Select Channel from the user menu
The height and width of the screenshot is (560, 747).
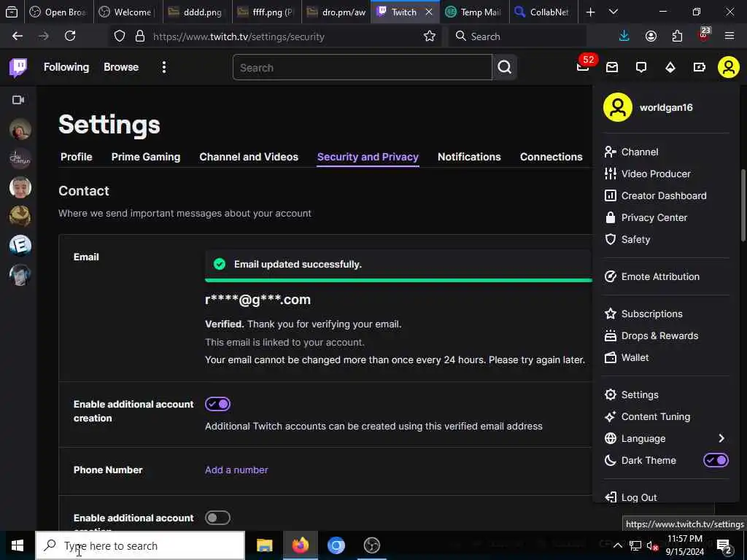[x=665, y=152]
